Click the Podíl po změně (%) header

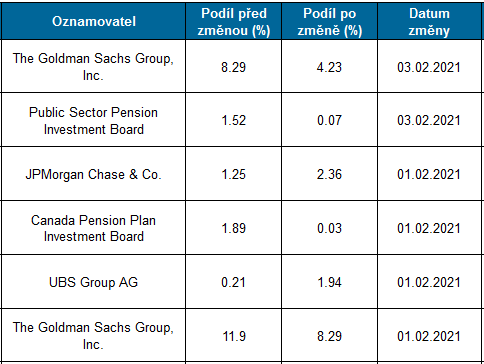(x=330, y=22)
